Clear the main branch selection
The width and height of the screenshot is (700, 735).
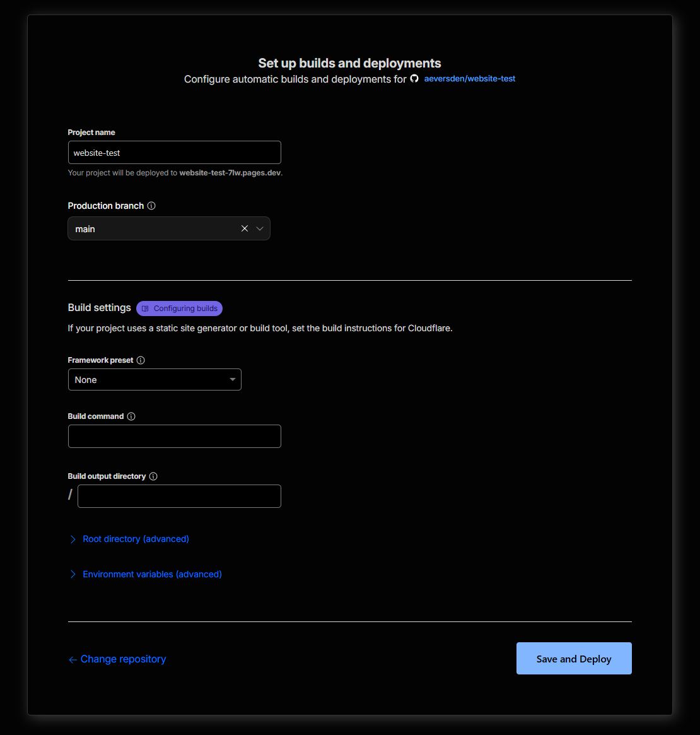pyautogui.click(x=245, y=228)
